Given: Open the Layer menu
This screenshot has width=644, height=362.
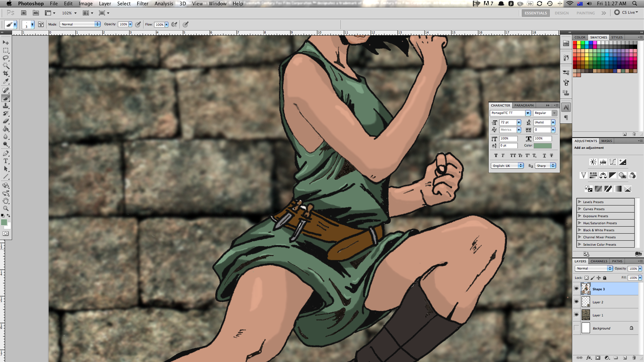Looking at the screenshot, I should 105,4.
